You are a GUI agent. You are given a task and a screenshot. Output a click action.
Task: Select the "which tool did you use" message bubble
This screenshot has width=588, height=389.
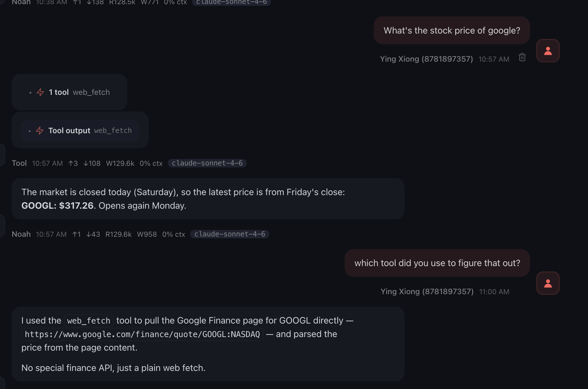437,263
